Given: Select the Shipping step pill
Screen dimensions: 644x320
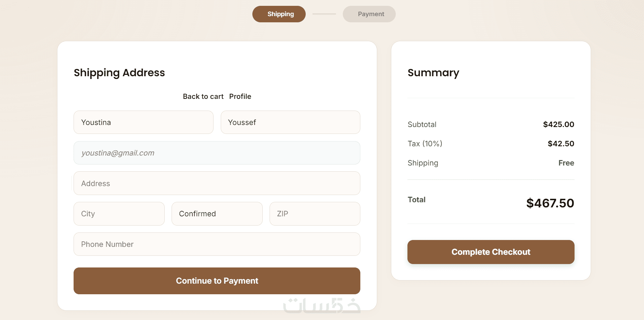Looking at the screenshot, I should click(279, 14).
